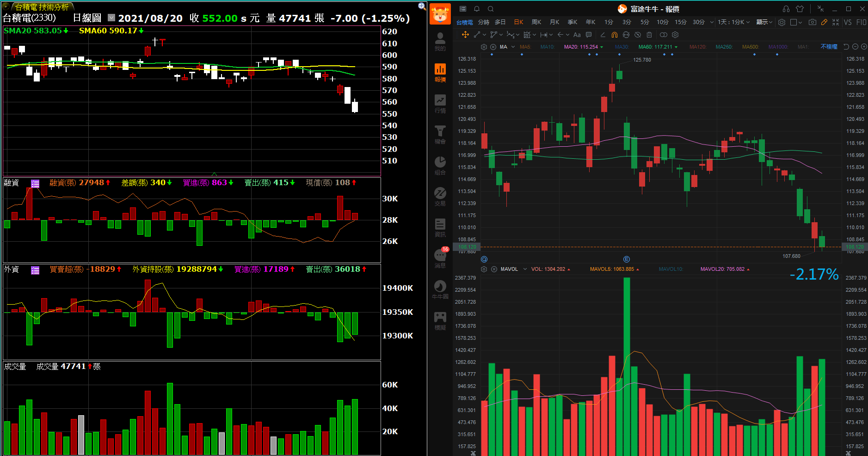Click the VS compare button
Image resolution: width=868 pixels, height=456 pixels.
tap(848, 22)
